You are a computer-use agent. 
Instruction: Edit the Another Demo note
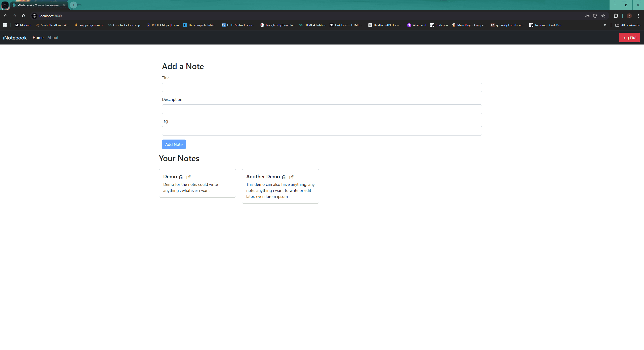tap(291, 177)
